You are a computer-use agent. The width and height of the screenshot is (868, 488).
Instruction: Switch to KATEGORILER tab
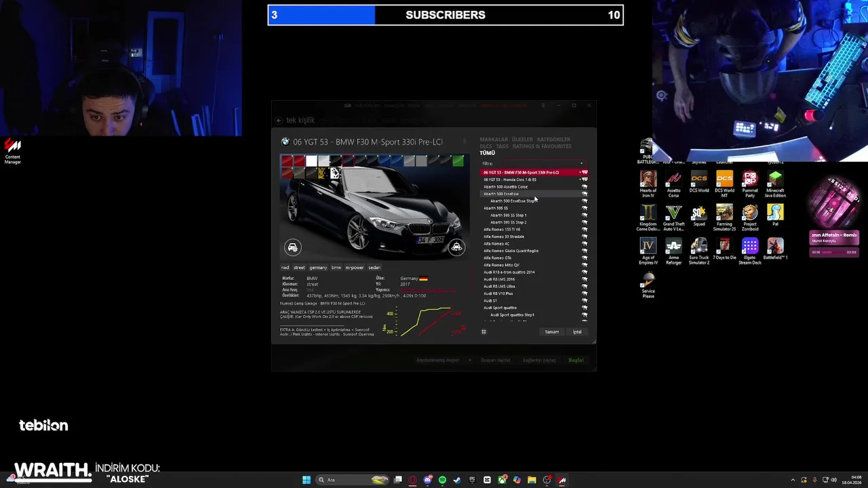coord(553,140)
